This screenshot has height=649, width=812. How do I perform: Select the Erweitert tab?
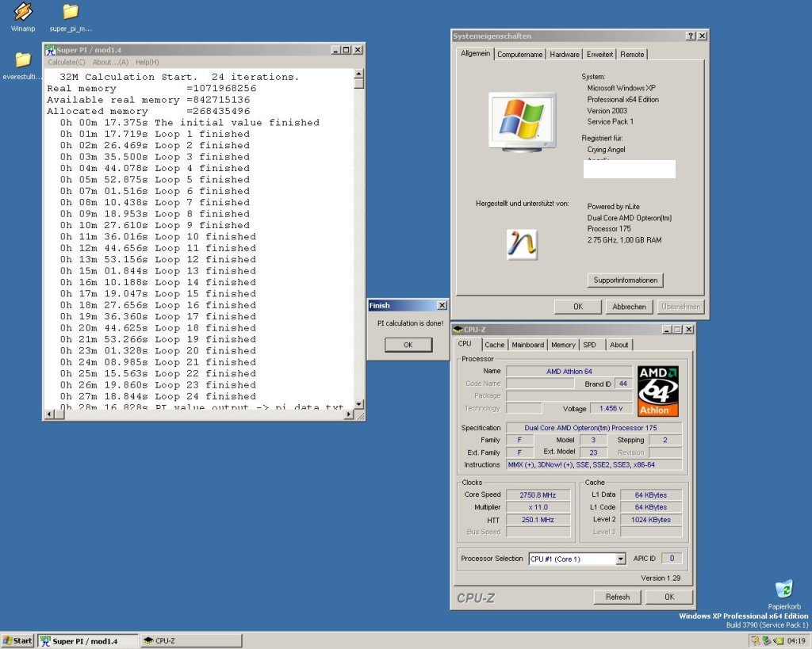point(599,55)
